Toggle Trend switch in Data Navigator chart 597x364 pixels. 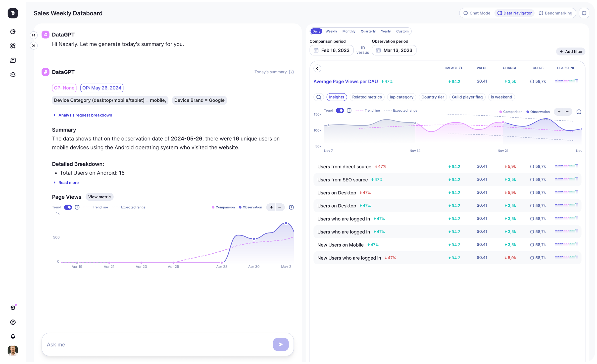coord(340,111)
